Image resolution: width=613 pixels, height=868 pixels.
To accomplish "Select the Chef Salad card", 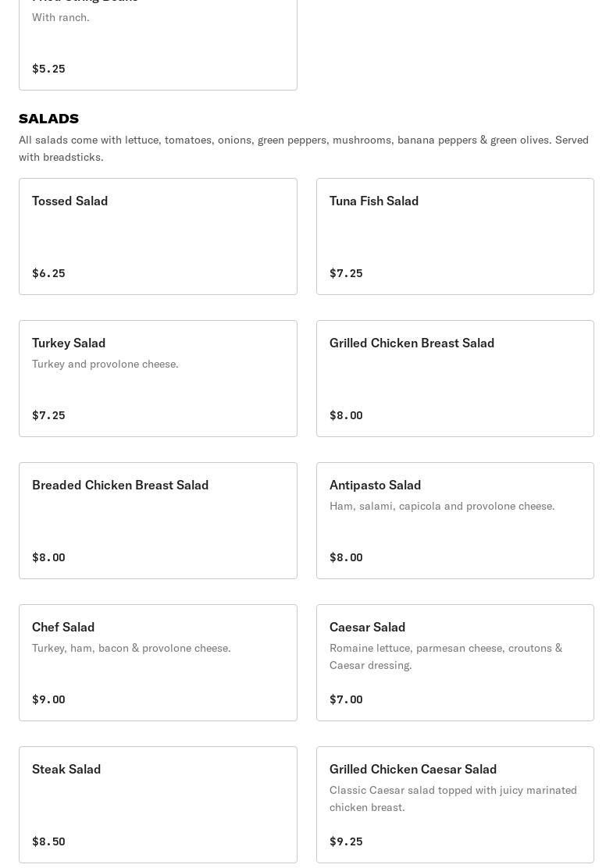I will pyautogui.click(x=158, y=663).
